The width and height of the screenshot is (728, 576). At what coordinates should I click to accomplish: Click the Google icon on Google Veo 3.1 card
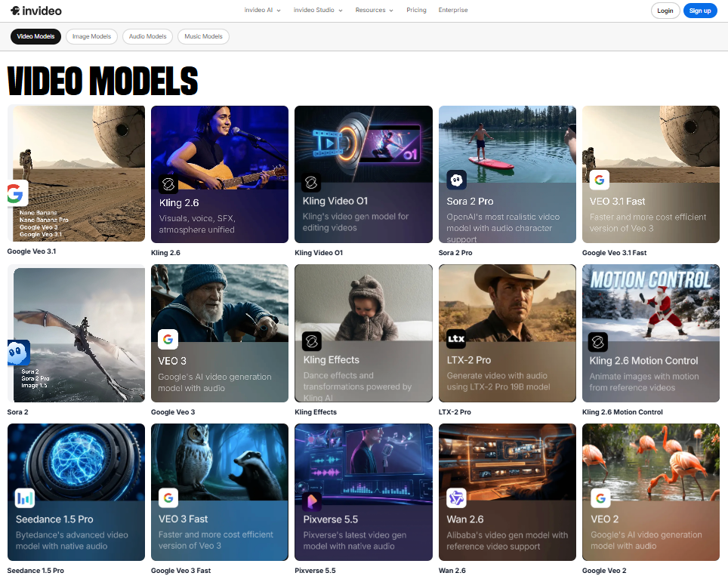(x=17, y=193)
